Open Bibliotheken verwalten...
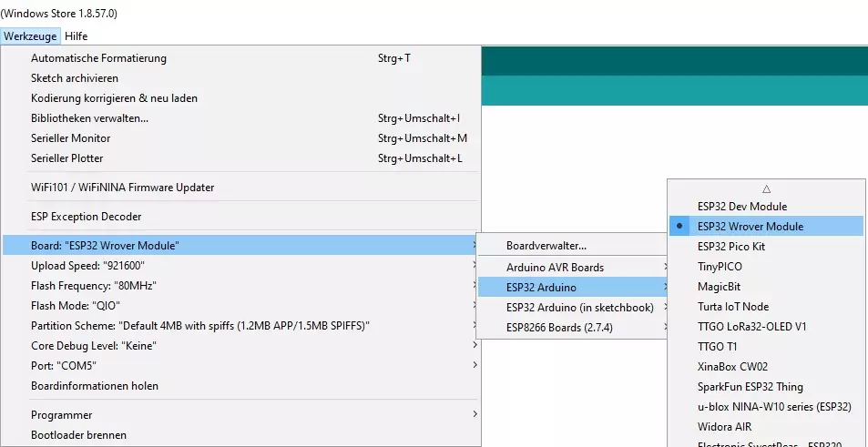868x447 pixels. [x=241, y=117]
